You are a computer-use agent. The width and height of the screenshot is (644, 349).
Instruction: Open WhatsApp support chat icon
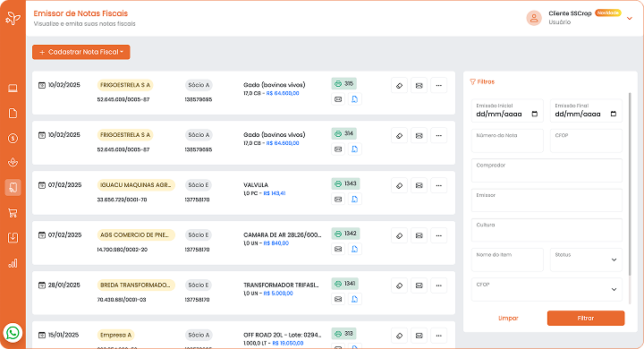pos(13,333)
